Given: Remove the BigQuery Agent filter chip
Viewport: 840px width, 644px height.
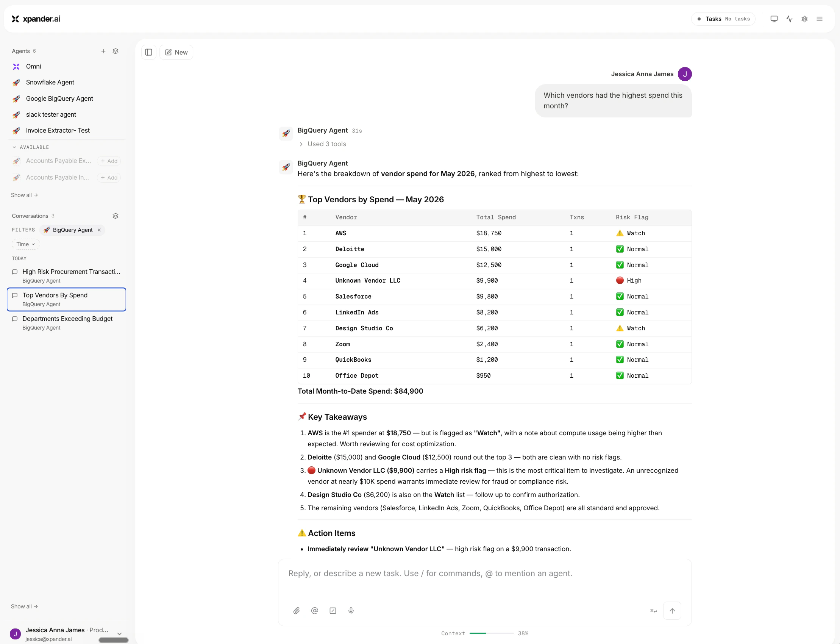Looking at the screenshot, I should [x=99, y=230].
